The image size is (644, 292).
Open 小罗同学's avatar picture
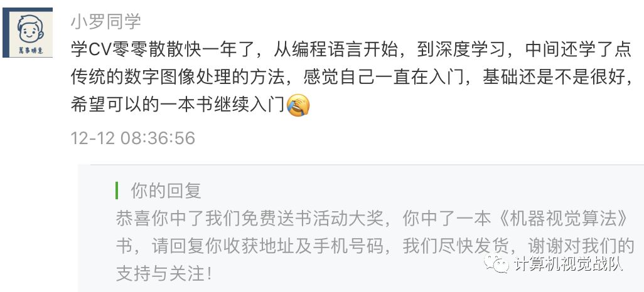pos(28,33)
